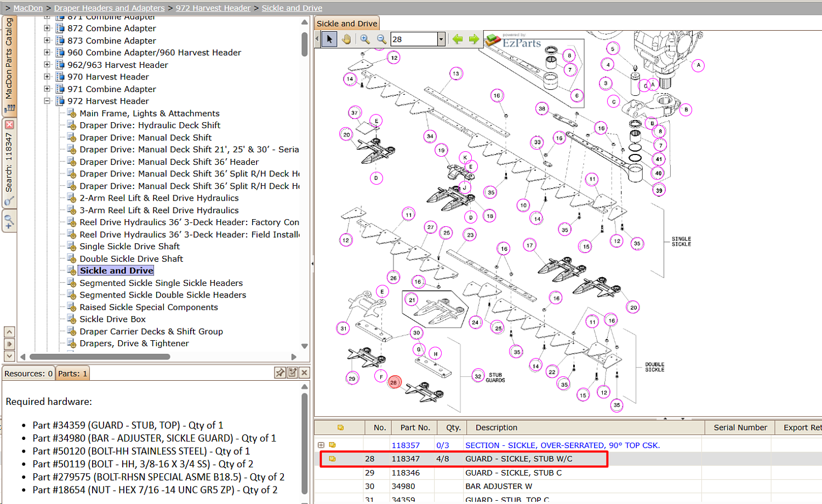
Task: Open part number 118357 link
Action: [406, 445]
